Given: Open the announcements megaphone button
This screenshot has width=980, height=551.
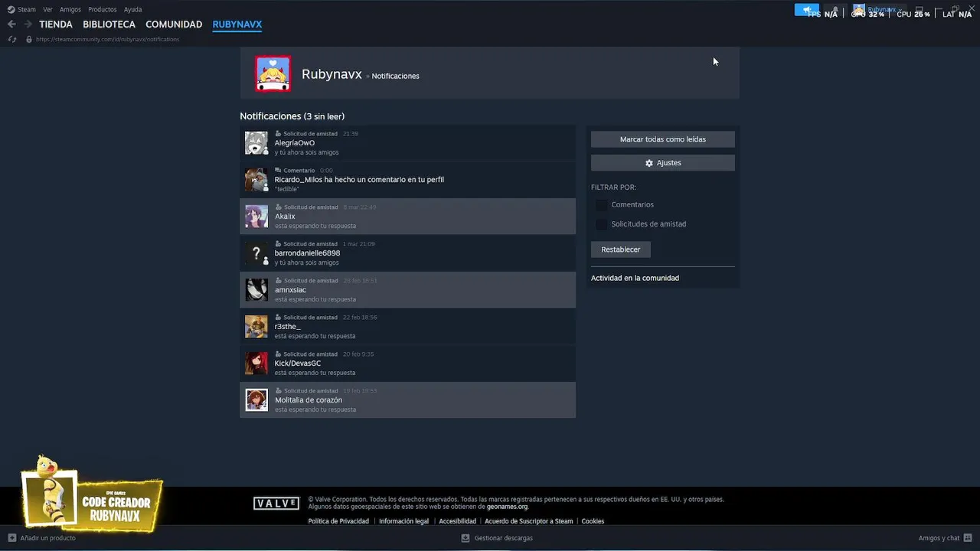Looking at the screenshot, I should [806, 10].
